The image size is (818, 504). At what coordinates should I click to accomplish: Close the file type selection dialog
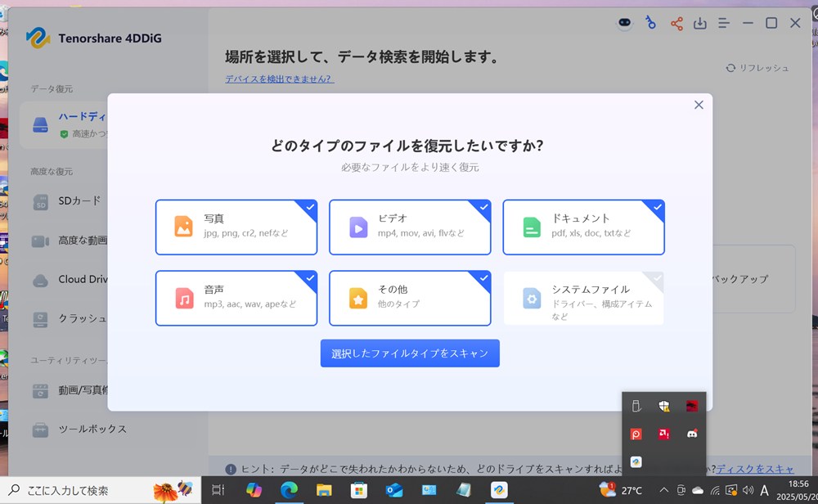click(x=699, y=105)
